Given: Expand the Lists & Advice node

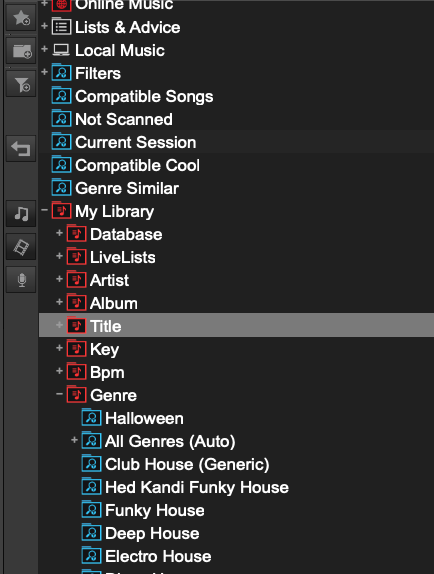Looking at the screenshot, I should pos(45,26).
